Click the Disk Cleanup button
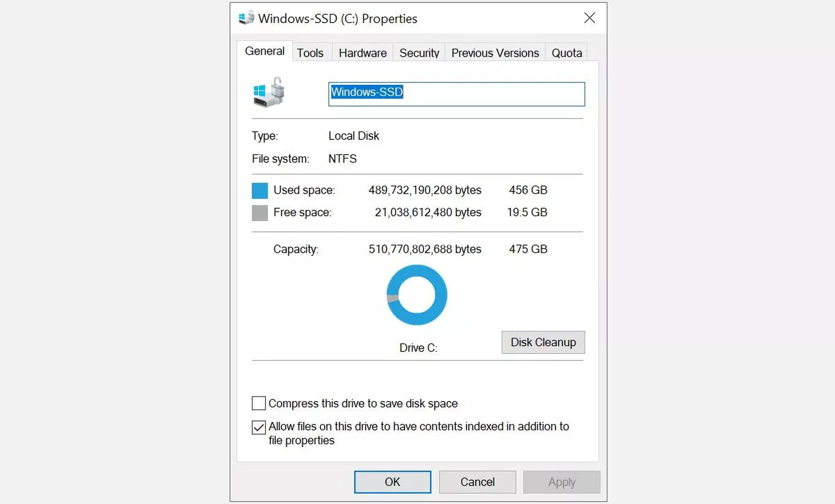The height and width of the screenshot is (504, 835). pos(542,343)
